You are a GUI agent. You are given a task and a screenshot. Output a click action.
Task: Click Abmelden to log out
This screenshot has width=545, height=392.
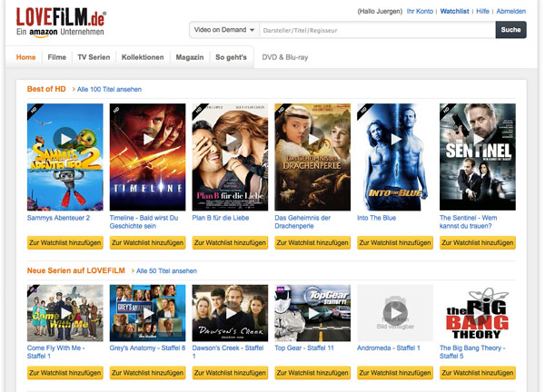tap(510, 11)
